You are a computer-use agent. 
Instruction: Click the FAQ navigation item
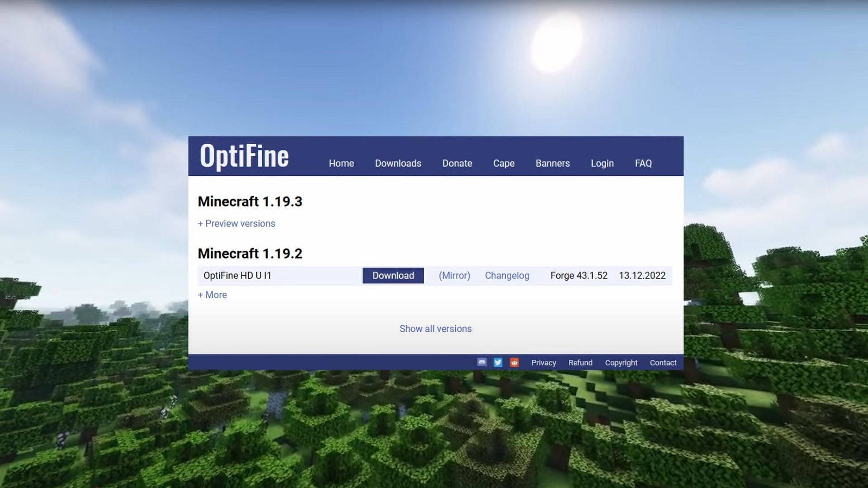pos(643,163)
